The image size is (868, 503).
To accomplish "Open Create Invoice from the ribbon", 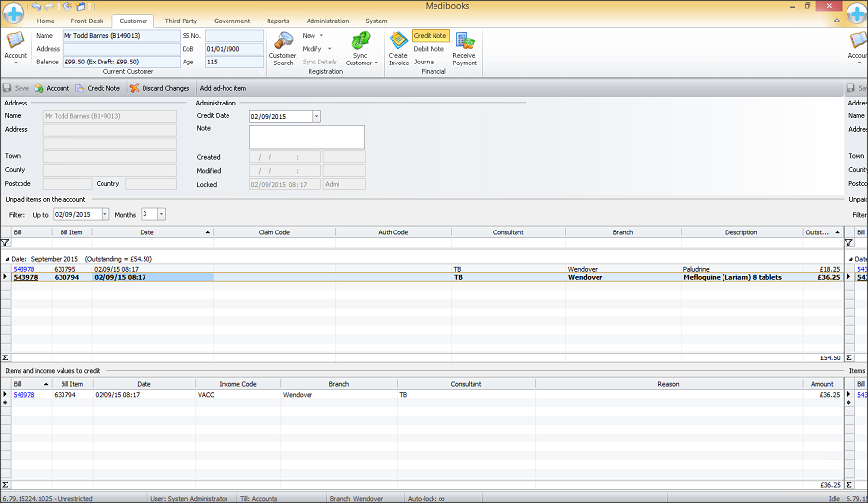I will click(398, 40).
